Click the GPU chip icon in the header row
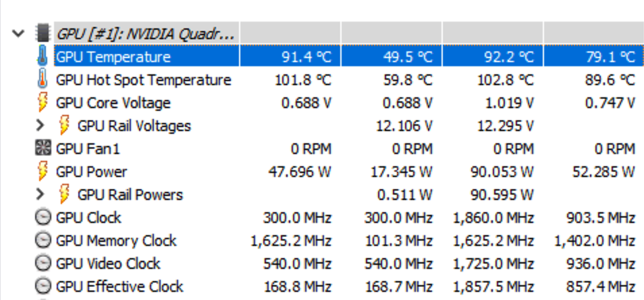644x300 pixels. pyautogui.click(x=43, y=32)
